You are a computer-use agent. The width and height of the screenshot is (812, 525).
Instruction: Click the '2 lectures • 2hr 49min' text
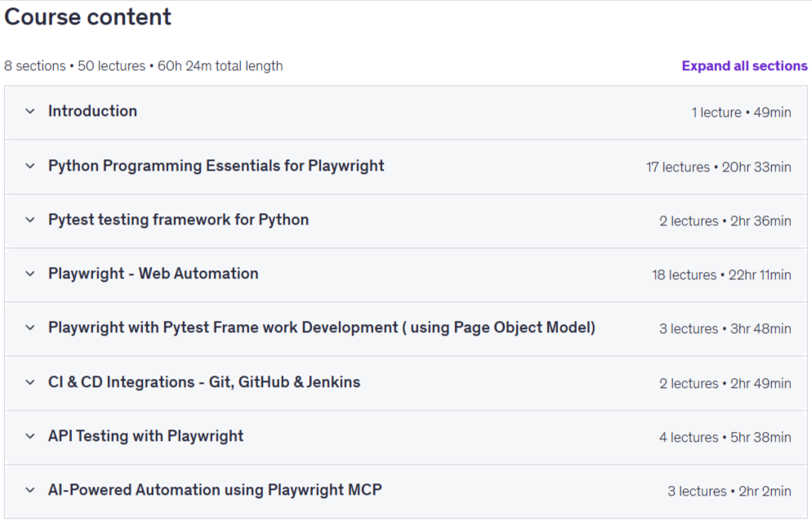point(725,384)
